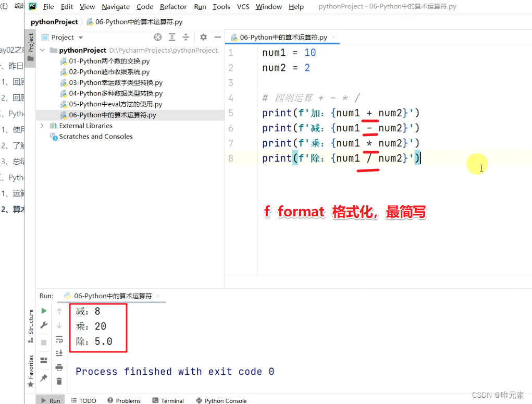
Task: Collapse the pythonProject root folder
Action: coord(42,50)
